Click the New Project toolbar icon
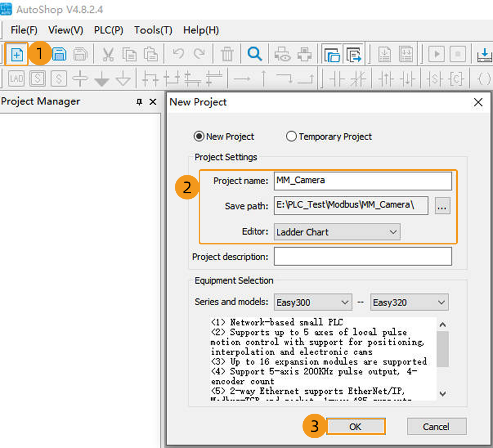Image resolution: width=493 pixels, height=448 pixels. [17, 54]
